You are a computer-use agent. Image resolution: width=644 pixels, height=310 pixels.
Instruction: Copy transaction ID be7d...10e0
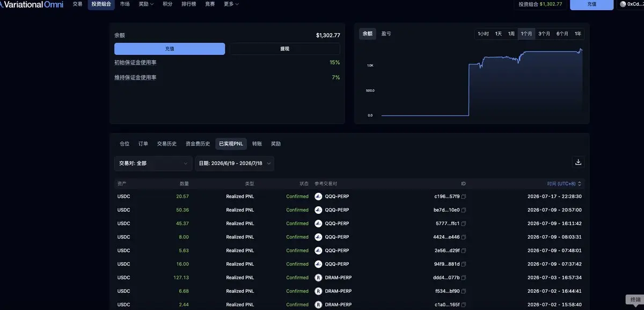pyautogui.click(x=464, y=210)
